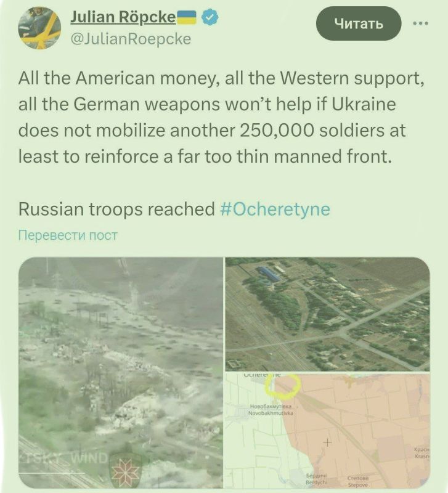Image resolution: width=448 pixels, height=493 pixels.
Task: Click the Berdychi label on the map
Action: pyautogui.click(x=317, y=480)
